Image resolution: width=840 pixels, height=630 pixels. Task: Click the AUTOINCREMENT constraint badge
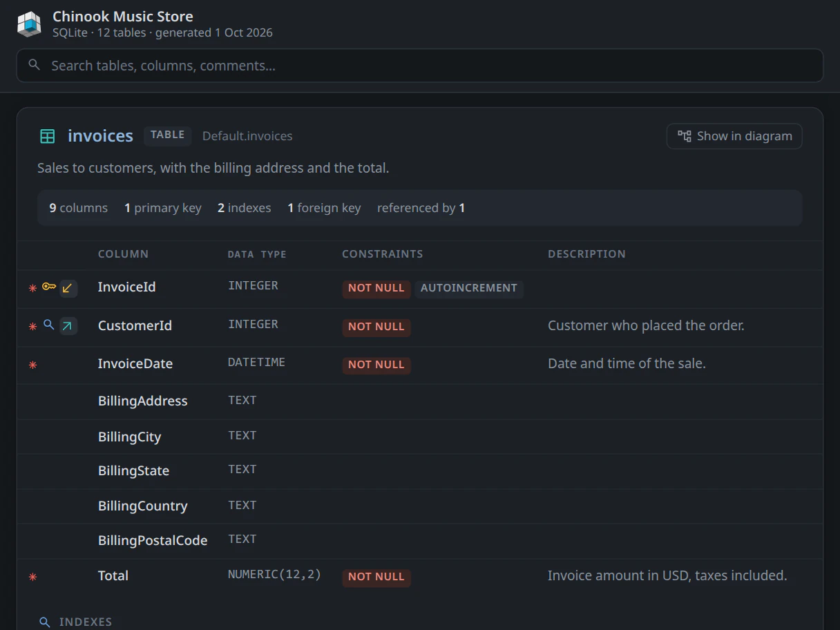[469, 288]
